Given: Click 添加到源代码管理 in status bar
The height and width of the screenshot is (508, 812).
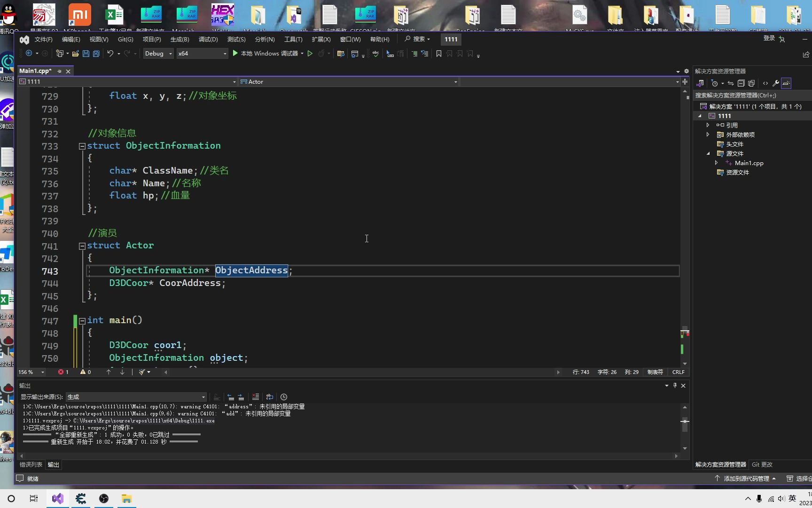Looking at the screenshot, I should 745,479.
